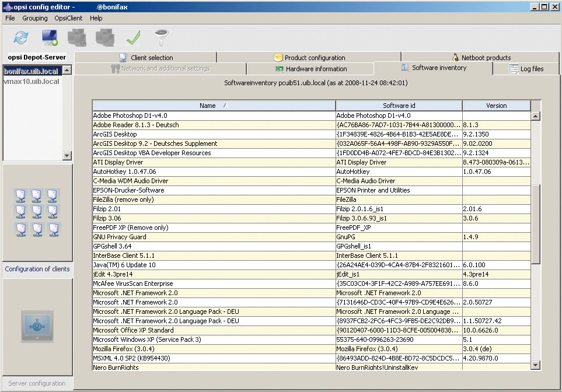562x392 pixels.
Task: Select the Mozilla Firefox (3.0.4) name cell
Action: point(214,349)
